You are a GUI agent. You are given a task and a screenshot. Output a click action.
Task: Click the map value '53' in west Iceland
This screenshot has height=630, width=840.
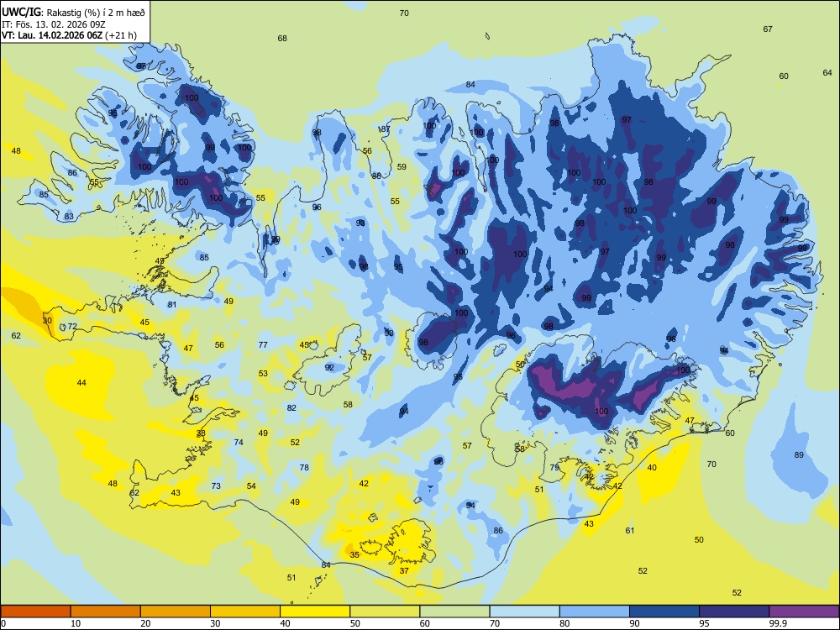(263, 374)
